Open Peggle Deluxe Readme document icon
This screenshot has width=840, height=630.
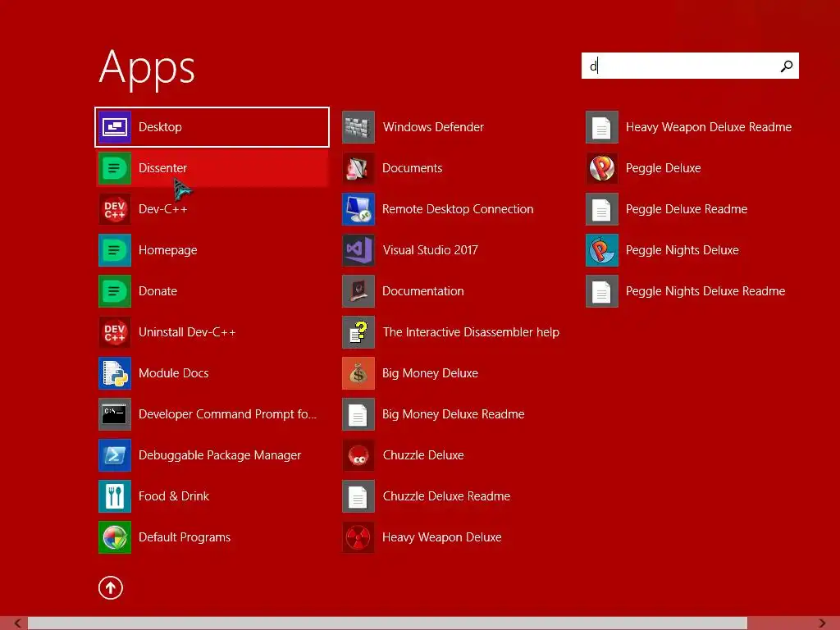pyautogui.click(x=602, y=209)
